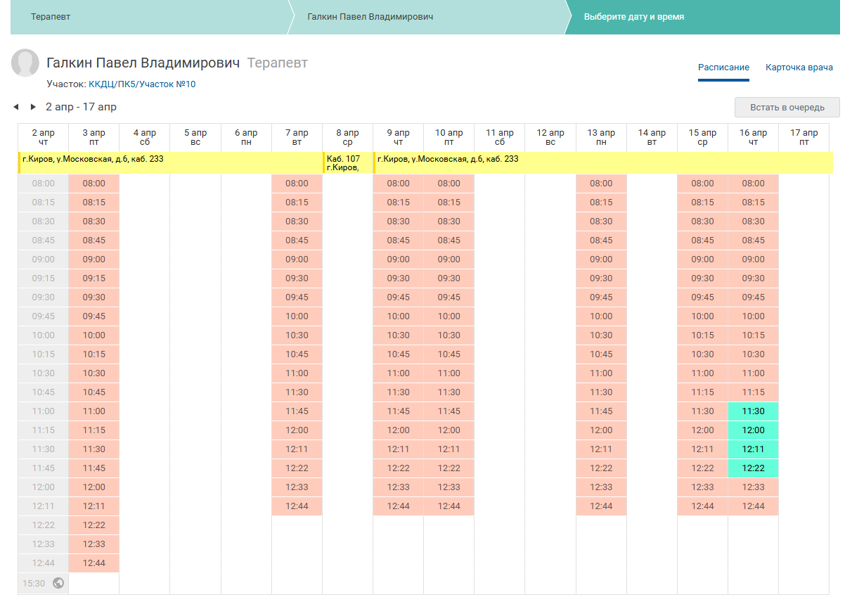Select the available 11:30 slot on 16 апр
Viewport: 845px width, 616px height.
coord(753,411)
